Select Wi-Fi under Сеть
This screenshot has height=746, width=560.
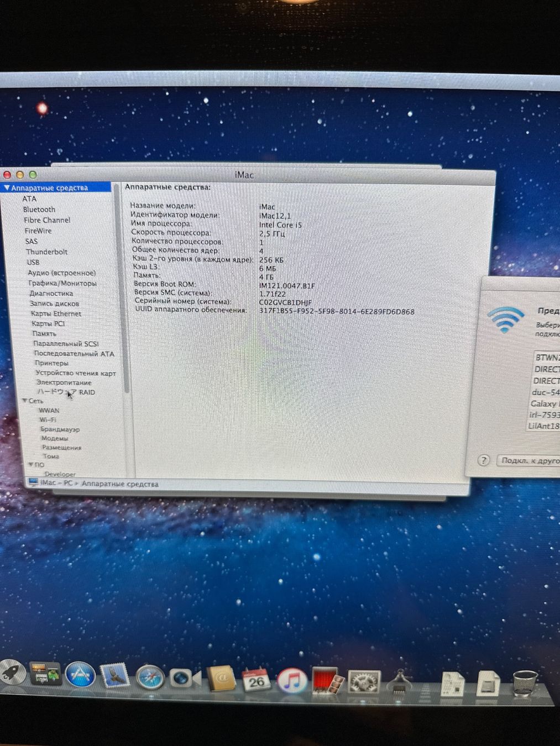pos(48,419)
